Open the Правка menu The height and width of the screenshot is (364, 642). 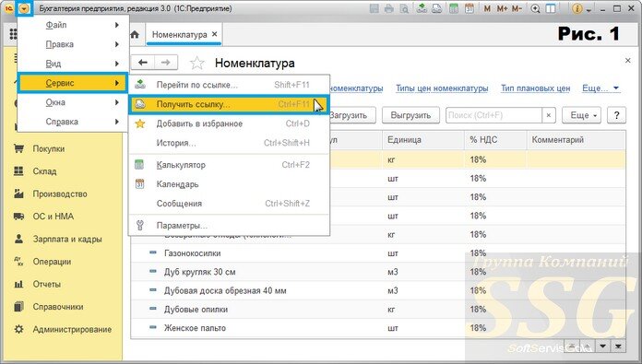pyautogui.click(x=73, y=44)
